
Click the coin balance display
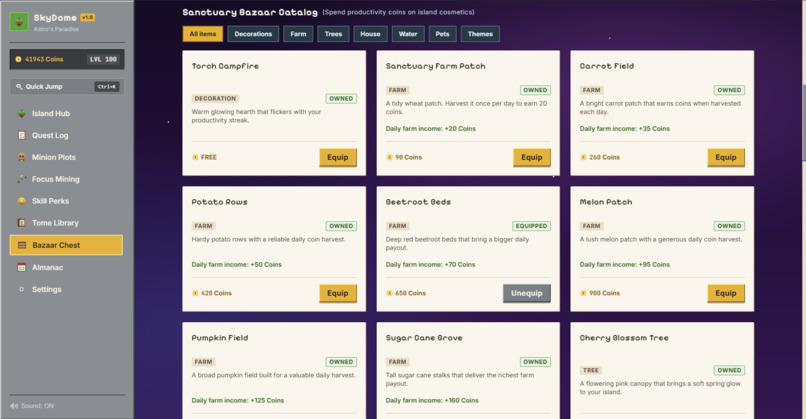click(x=67, y=59)
